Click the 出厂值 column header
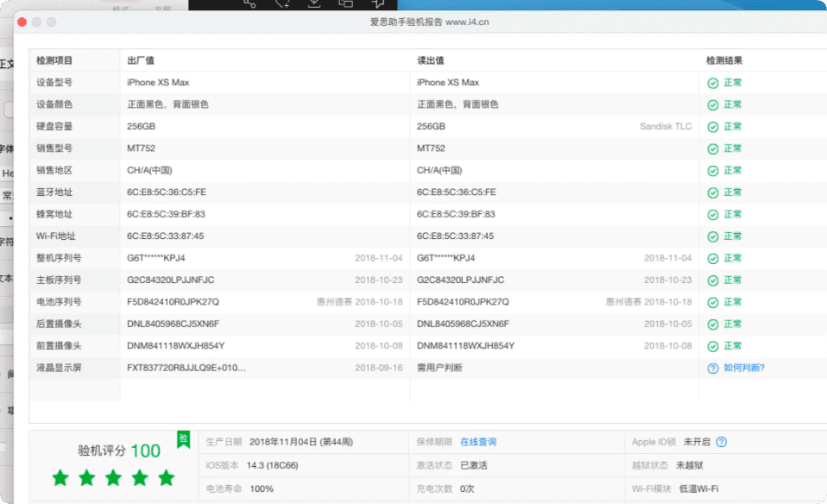Image resolution: width=827 pixels, height=504 pixels. 140,60
